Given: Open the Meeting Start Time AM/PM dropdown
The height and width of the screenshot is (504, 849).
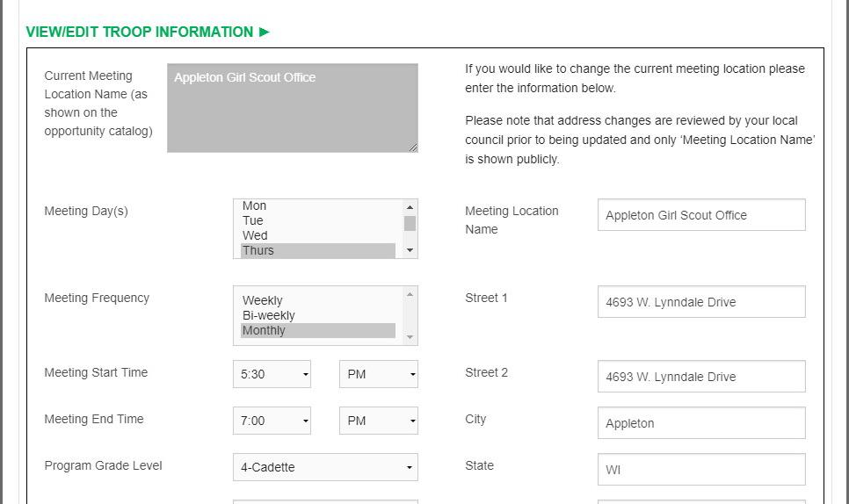Looking at the screenshot, I should (x=378, y=374).
